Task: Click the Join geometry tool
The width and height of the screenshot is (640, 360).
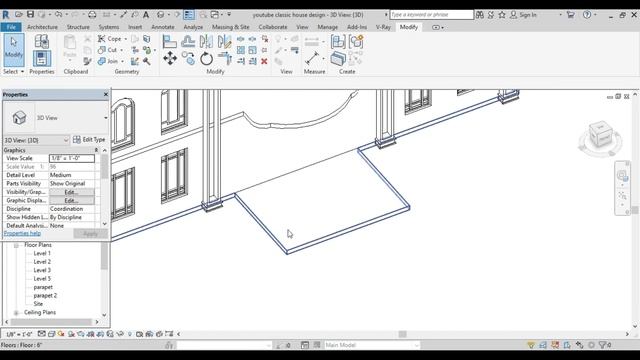Action: pyautogui.click(x=108, y=61)
